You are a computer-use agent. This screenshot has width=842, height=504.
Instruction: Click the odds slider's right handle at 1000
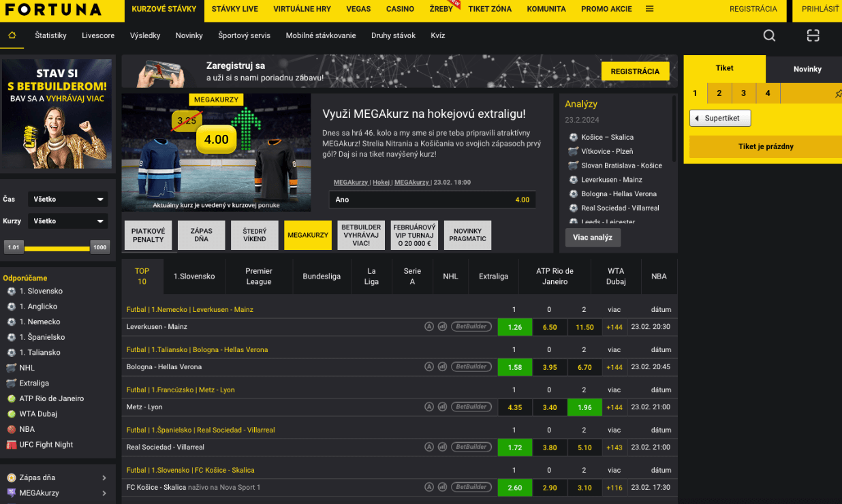coord(100,248)
